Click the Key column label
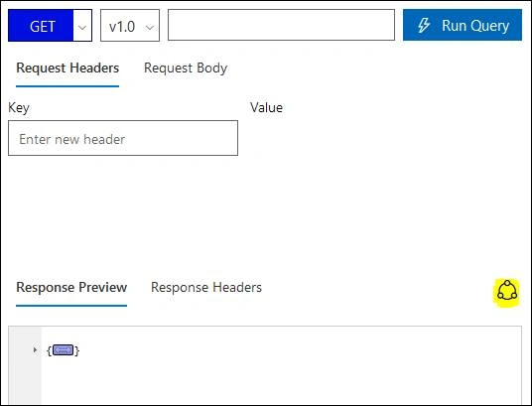Image resolution: width=532 pixels, height=406 pixels. [x=19, y=108]
